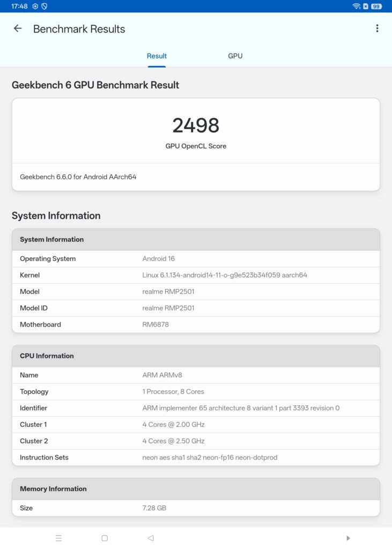Switch to the GPU tab
The width and height of the screenshot is (392, 549).
pos(235,56)
